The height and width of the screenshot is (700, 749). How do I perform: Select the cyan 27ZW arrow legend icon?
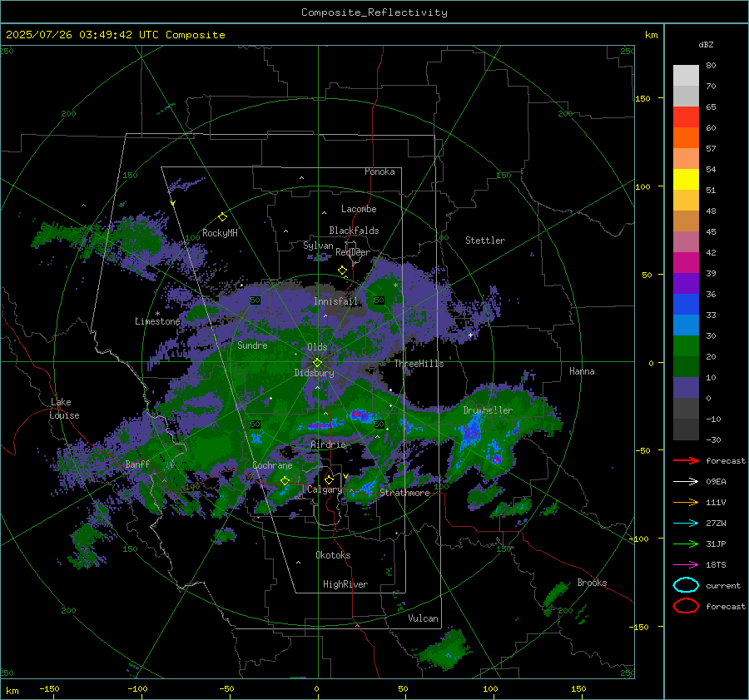(x=686, y=524)
